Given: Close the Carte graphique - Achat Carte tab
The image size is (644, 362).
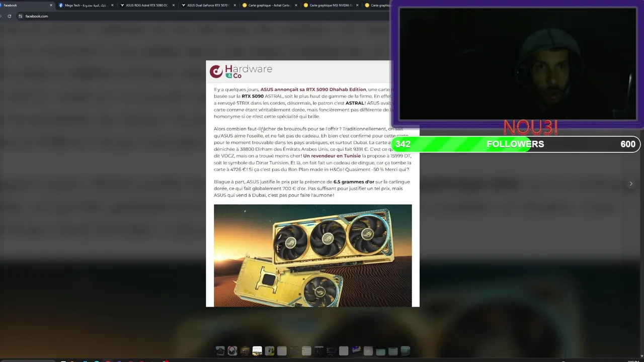Looking at the screenshot, I should coord(296,5).
